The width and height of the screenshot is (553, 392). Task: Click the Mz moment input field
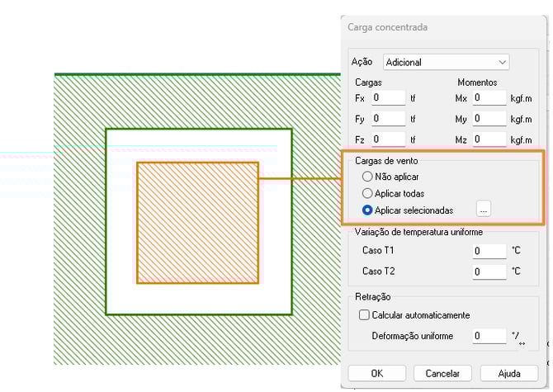click(x=489, y=139)
